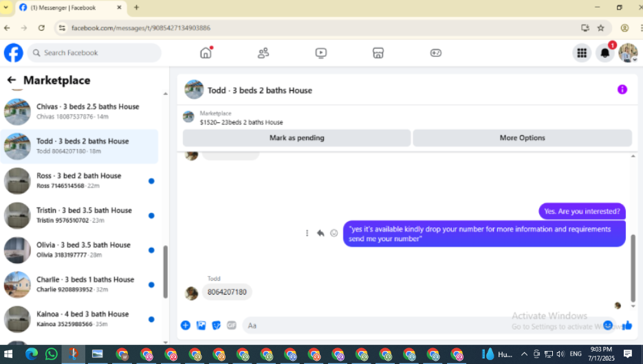Open account profile picture menu
643x364 pixels.
click(x=628, y=53)
